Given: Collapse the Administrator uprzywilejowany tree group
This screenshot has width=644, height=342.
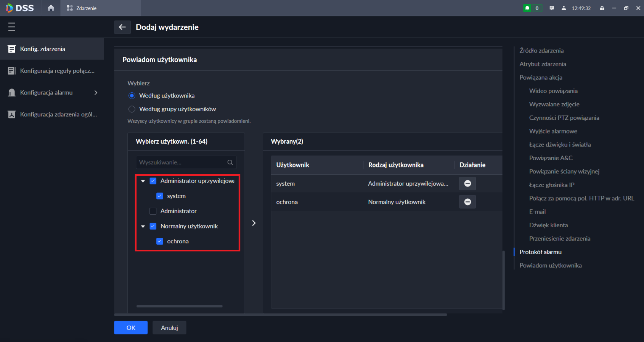Looking at the screenshot, I should click(x=143, y=181).
